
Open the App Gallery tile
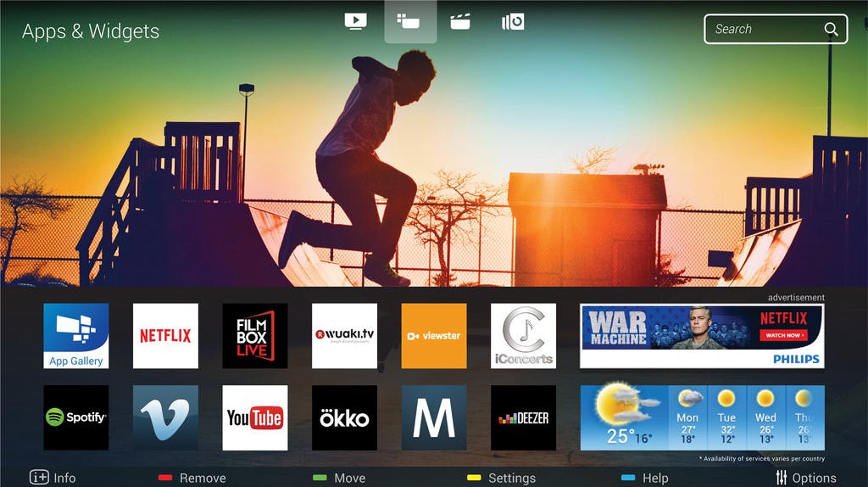pos(76,336)
